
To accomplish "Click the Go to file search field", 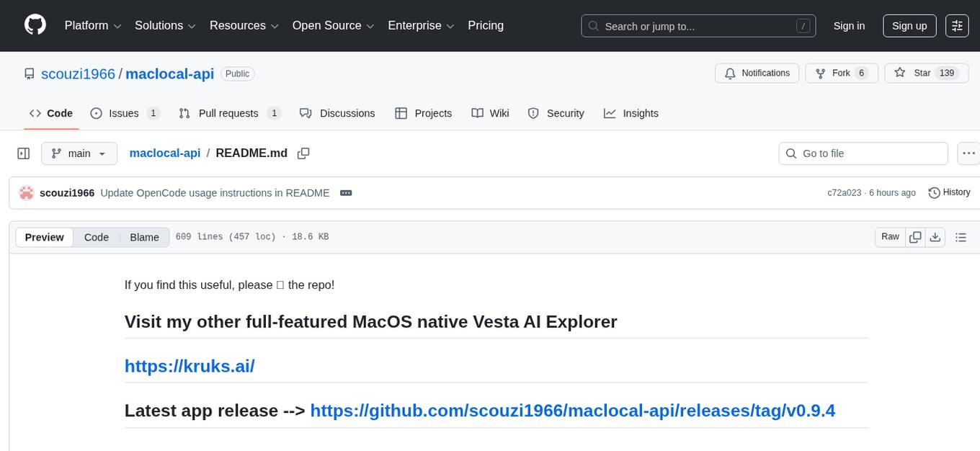I will (863, 153).
